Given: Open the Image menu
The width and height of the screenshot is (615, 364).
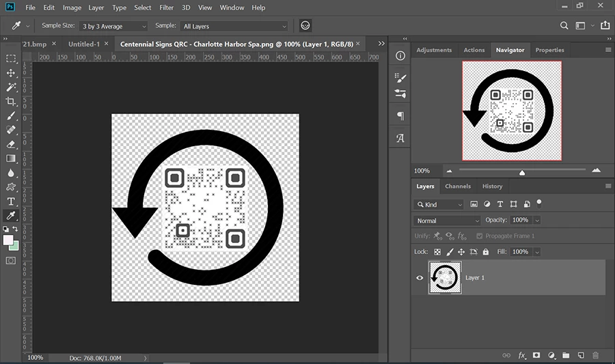Looking at the screenshot, I should tap(72, 8).
